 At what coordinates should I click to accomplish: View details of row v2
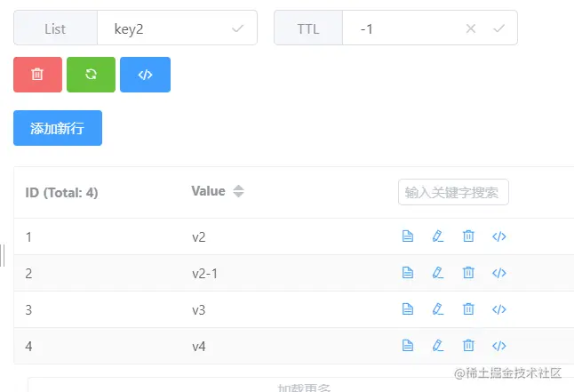pyautogui.click(x=408, y=236)
